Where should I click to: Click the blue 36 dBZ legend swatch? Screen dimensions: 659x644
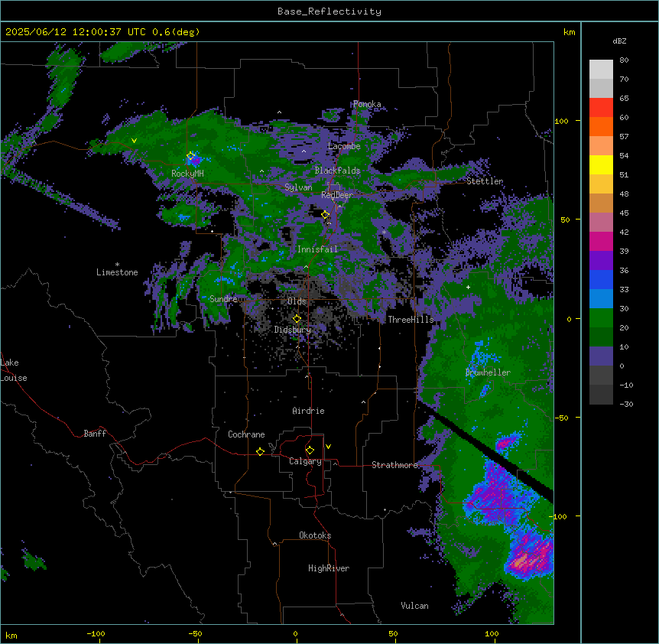pyautogui.click(x=601, y=279)
